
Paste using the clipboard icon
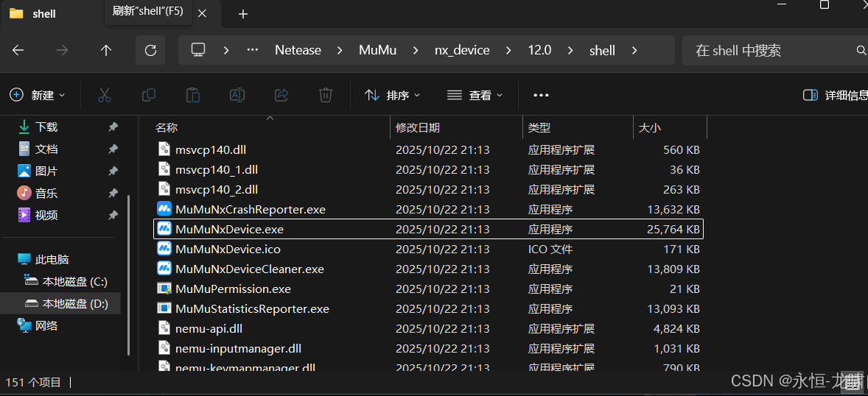(x=192, y=95)
